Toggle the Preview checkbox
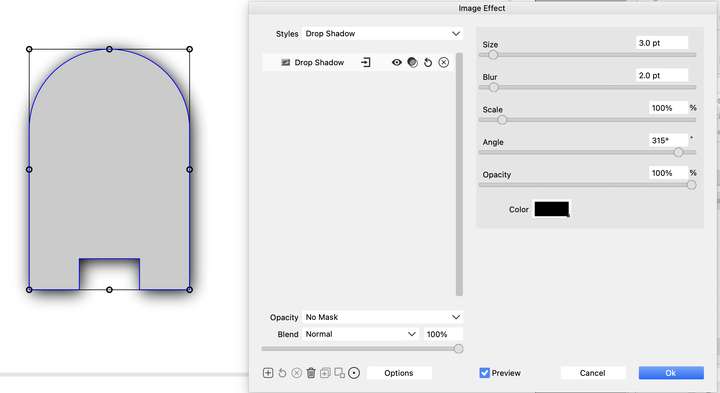 pyautogui.click(x=484, y=373)
